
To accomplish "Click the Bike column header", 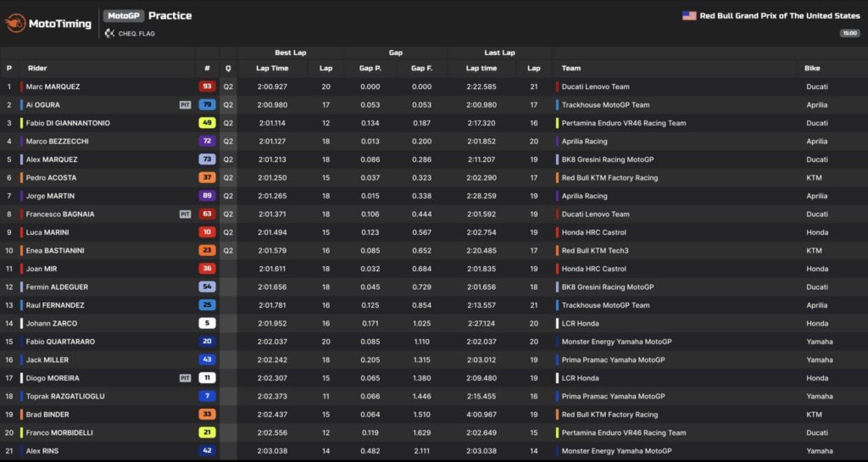I will point(812,69).
